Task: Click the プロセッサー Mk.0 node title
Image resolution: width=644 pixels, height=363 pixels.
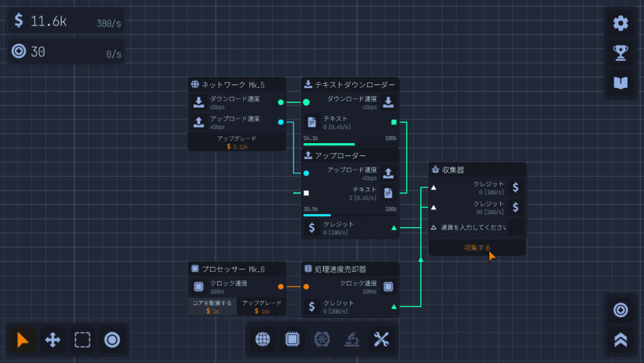Action: [233, 269]
